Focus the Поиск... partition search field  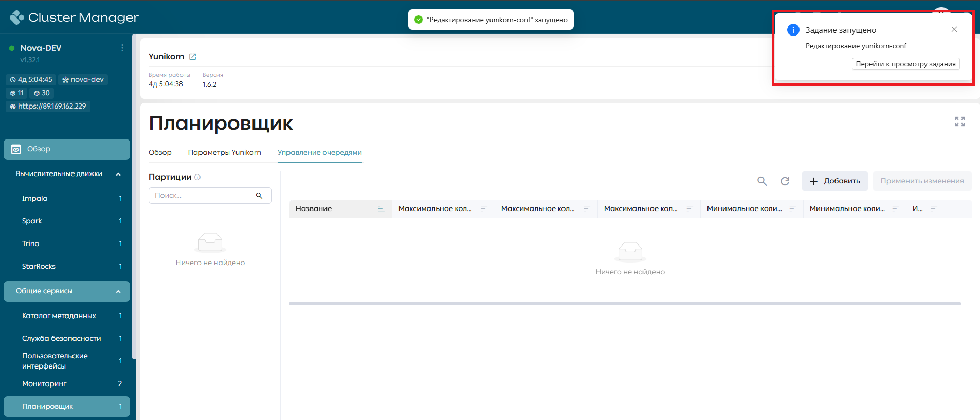(x=210, y=196)
